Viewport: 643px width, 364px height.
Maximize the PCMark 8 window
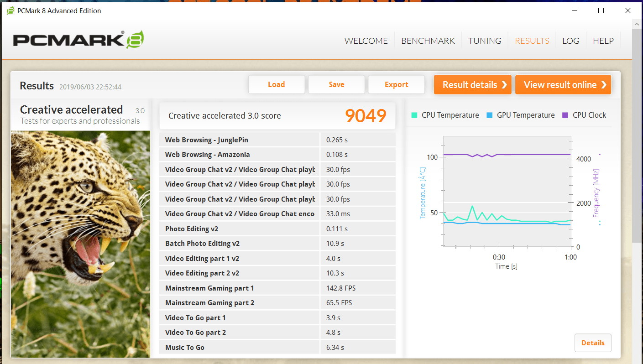click(x=601, y=10)
